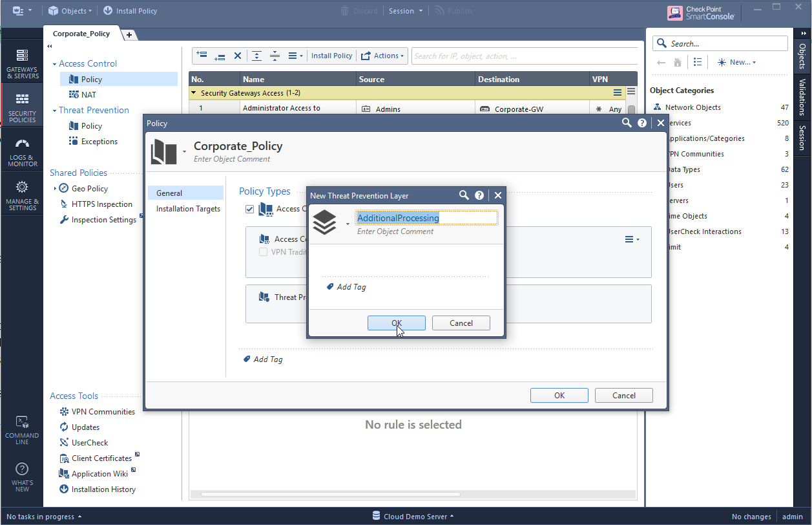Expand all sections toolbar icon
Viewport: 812px width, 525px height.
pos(257,56)
